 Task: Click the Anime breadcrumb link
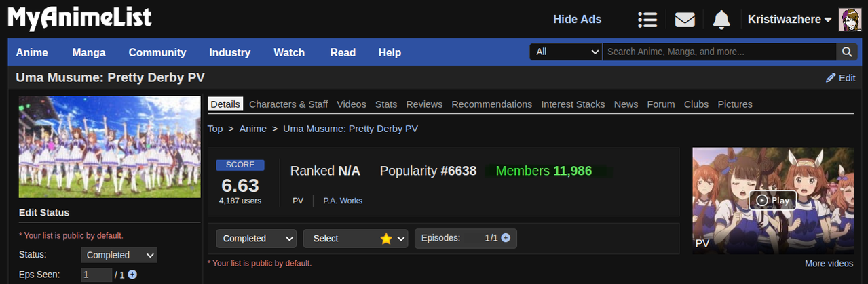pyautogui.click(x=253, y=129)
